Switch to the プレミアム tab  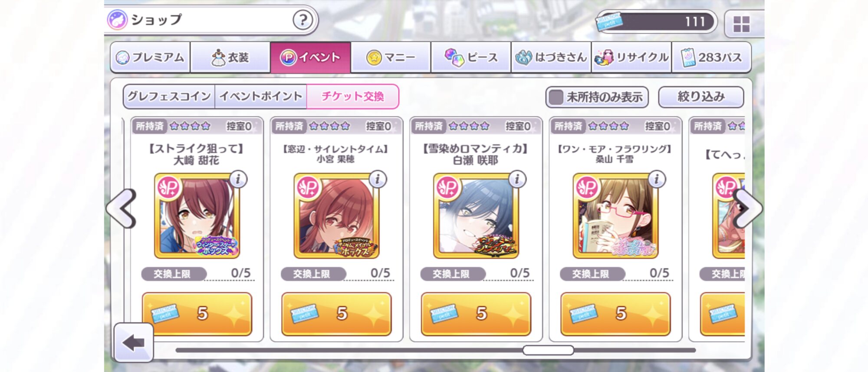click(150, 57)
